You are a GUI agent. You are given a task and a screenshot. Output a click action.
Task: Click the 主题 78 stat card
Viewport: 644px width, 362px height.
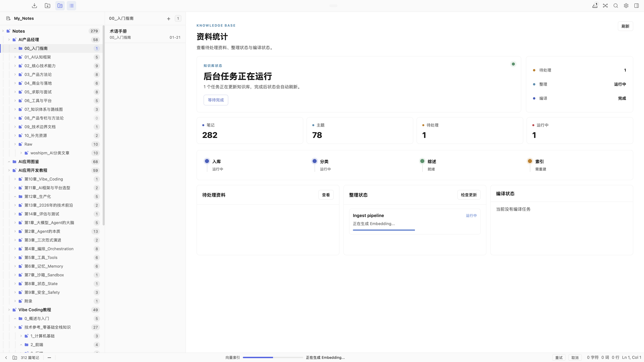pyautogui.click(x=360, y=131)
